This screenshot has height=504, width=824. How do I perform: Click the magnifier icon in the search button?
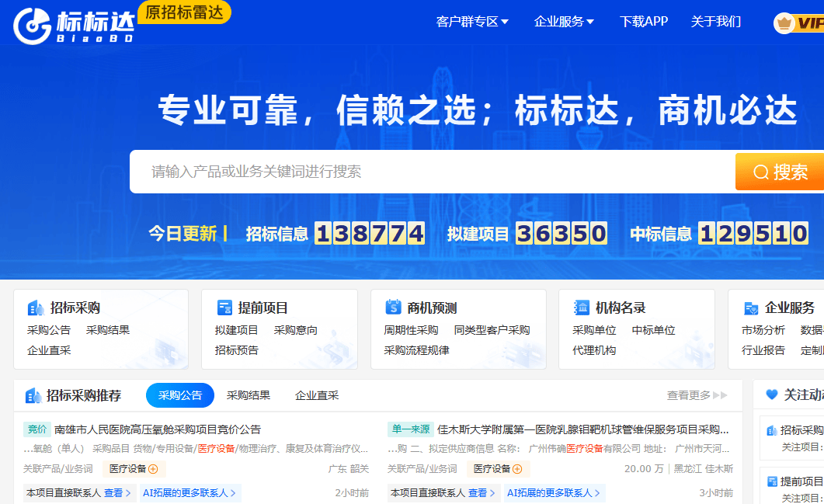tap(761, 172)
